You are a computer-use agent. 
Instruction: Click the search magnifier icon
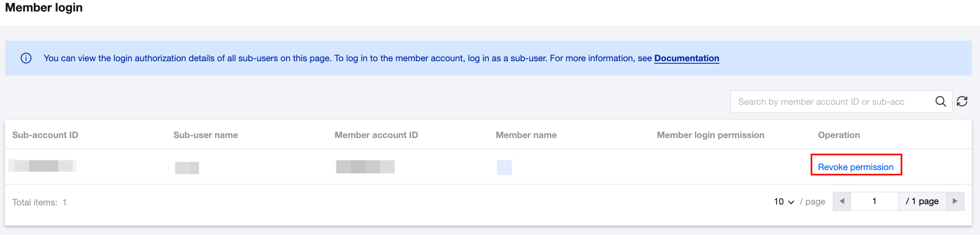click(x=941, y=101)
